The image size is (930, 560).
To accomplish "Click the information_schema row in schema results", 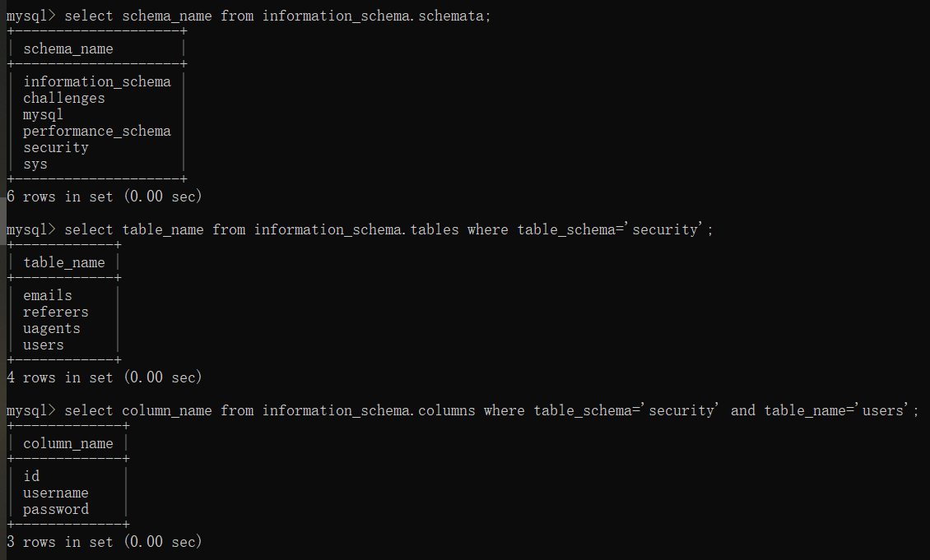I will tap(96, 81).
